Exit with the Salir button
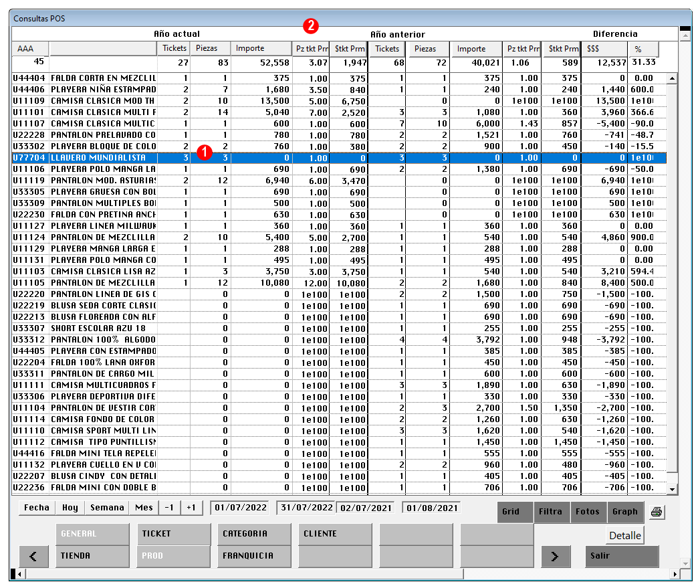700x588 pixels. point(622,557)
